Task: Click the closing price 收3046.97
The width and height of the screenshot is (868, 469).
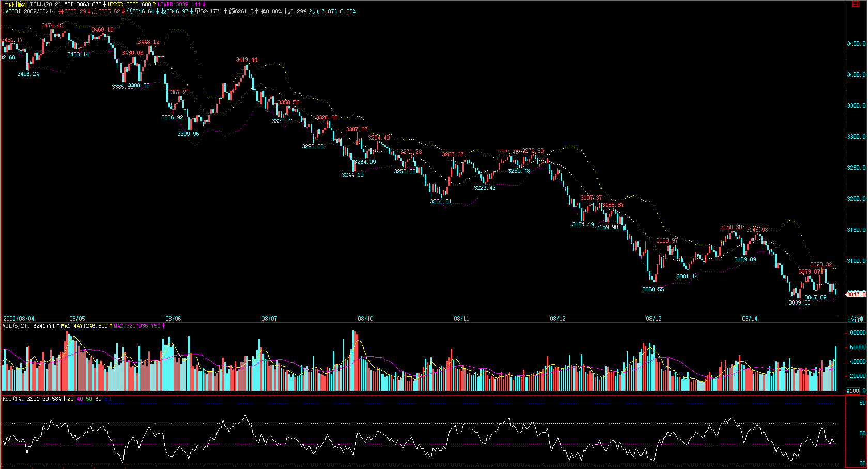Action: (x=175, y=11)
